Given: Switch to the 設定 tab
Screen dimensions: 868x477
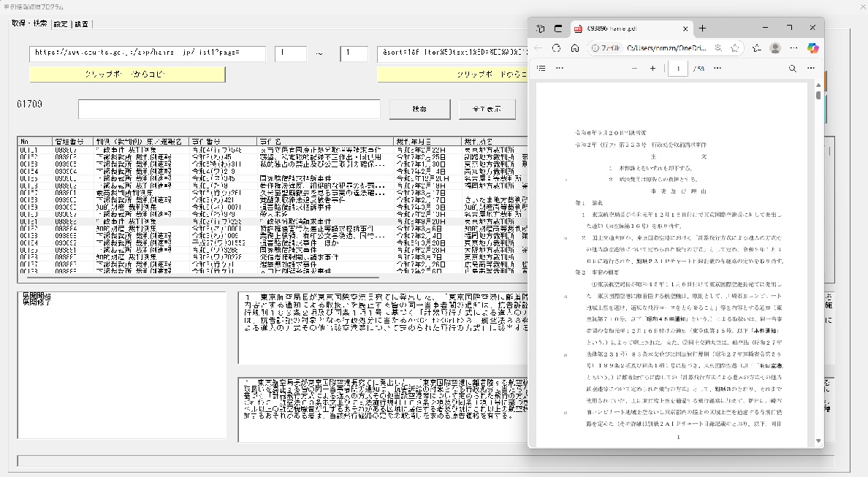Looking at the screenshot, I should coord(61,23).
